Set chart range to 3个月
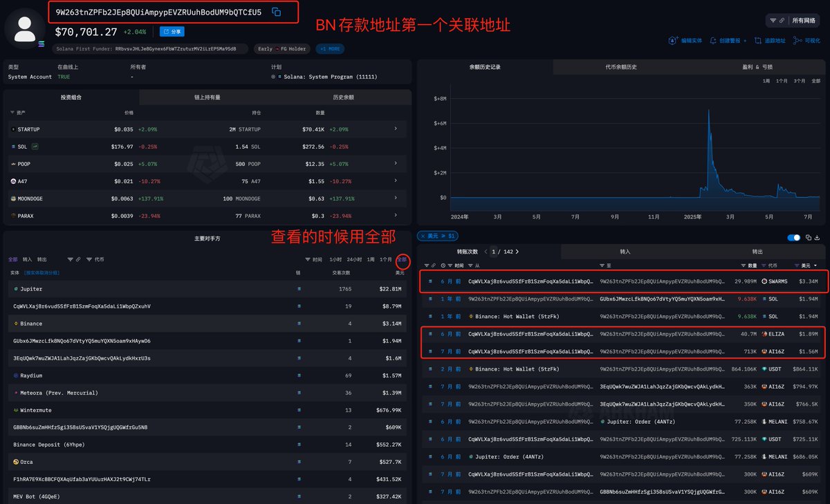 [799, 81]
